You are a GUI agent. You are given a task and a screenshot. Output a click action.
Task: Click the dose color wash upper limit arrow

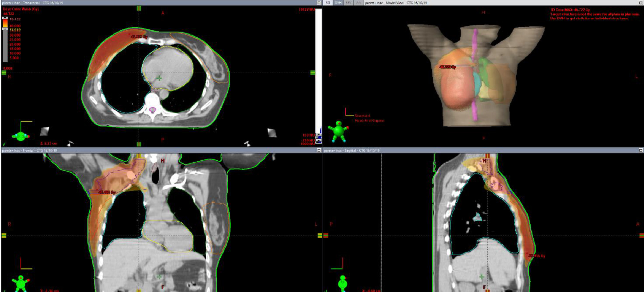click(5, 18)
